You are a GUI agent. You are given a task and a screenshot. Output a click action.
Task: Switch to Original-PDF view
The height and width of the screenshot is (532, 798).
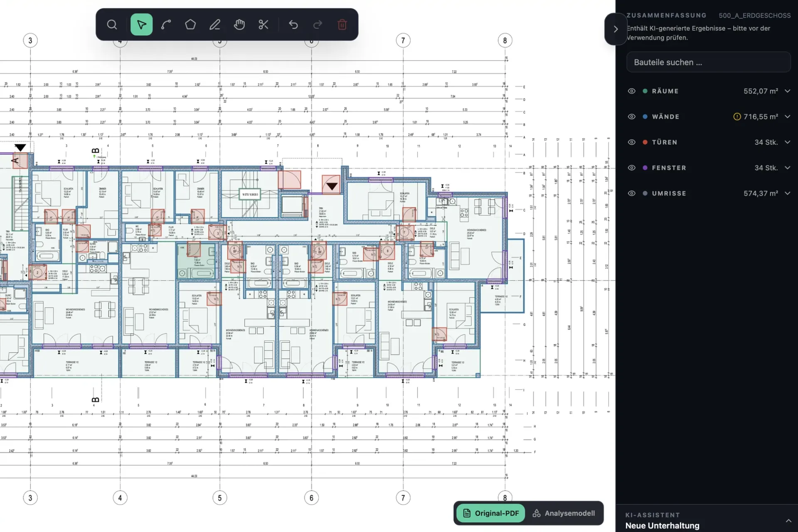click(491, 513)
